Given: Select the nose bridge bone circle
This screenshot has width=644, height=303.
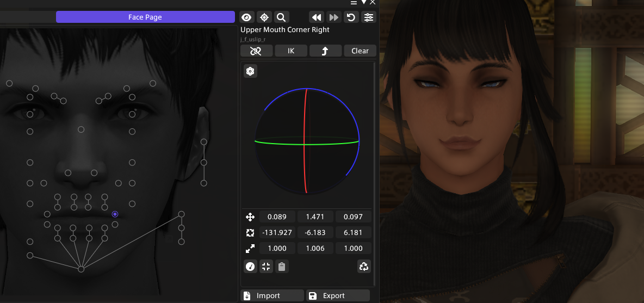Looking at the screenshot, I should coord(81,129).
